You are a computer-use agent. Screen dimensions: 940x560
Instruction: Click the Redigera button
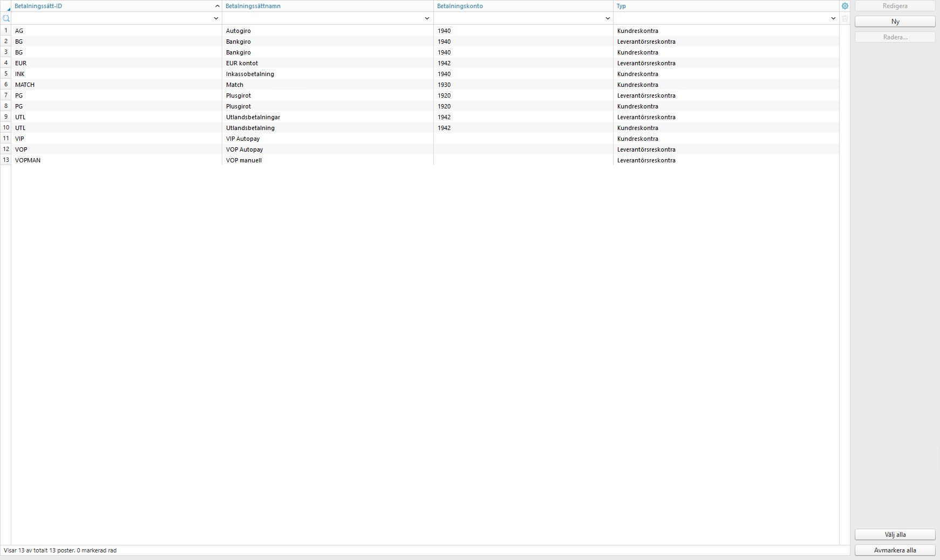895,6
